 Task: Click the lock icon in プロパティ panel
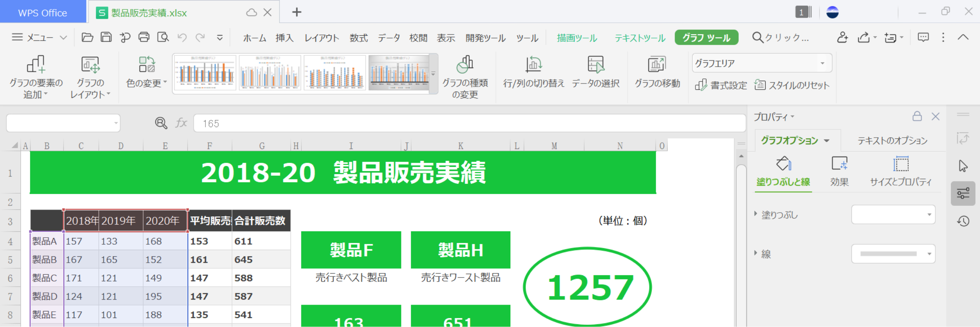917,116
